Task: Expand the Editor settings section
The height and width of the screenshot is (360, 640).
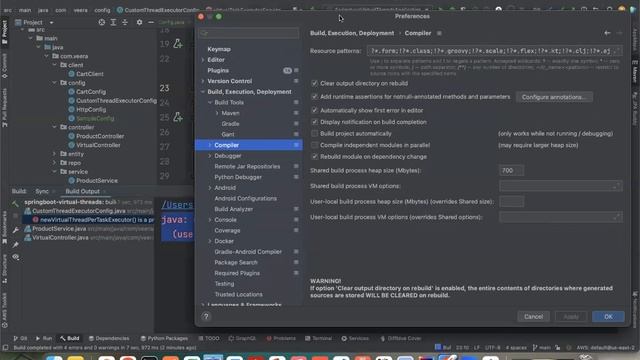Action: click(x=203, y=60)
